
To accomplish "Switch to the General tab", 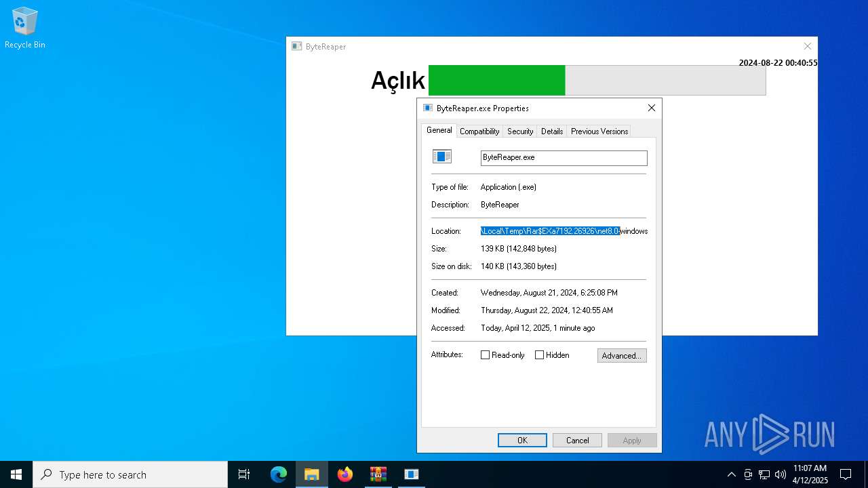I will click(439, 130).
